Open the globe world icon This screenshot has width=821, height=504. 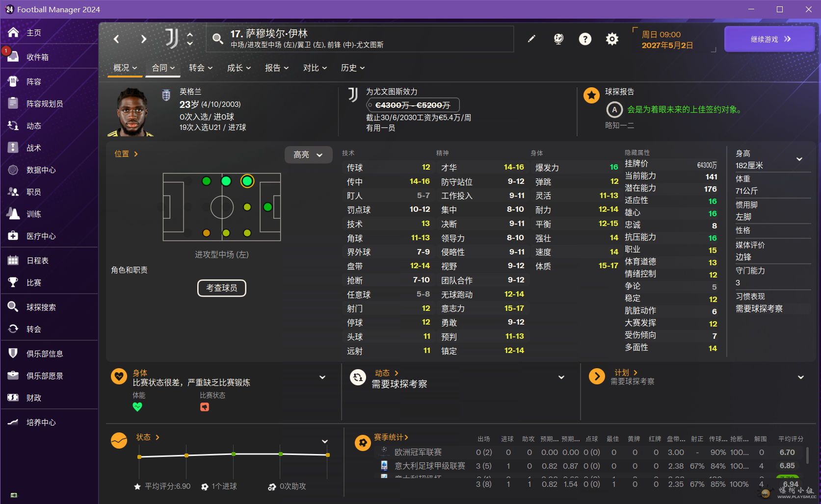[x=558, y=39]
